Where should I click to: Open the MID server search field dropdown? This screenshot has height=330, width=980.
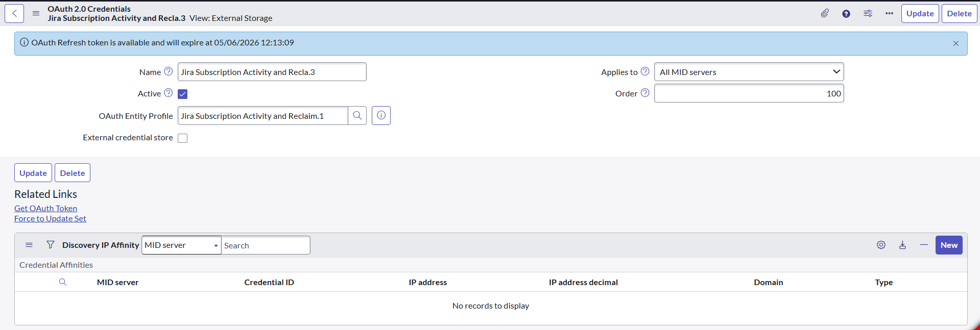(x=181, y=245)
